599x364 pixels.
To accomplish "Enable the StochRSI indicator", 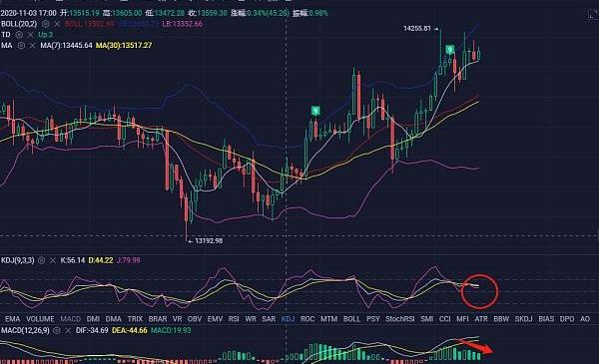I will (400, 319).
